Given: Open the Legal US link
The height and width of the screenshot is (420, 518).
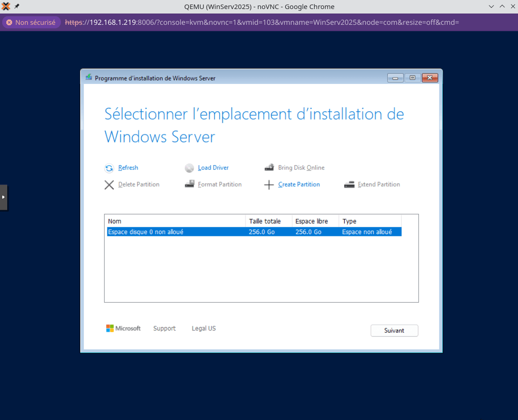Looking at the screenshot, I should point(204,328).
